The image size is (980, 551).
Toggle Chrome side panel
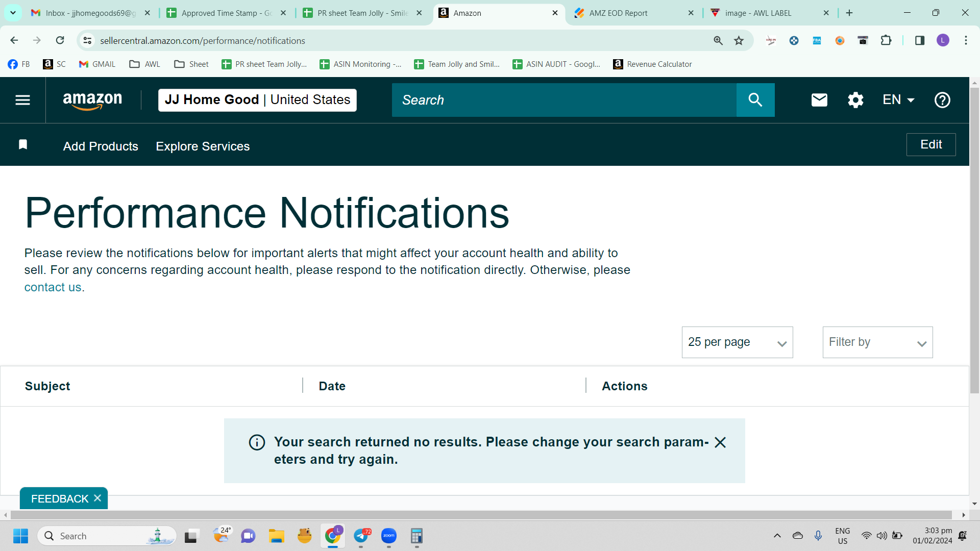pyautogui.click(x=920, y=40)
